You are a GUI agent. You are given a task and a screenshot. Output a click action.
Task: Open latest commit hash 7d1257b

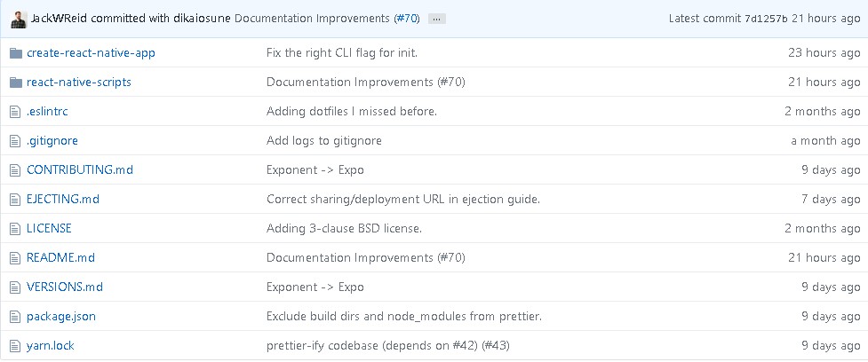[766, 19]
